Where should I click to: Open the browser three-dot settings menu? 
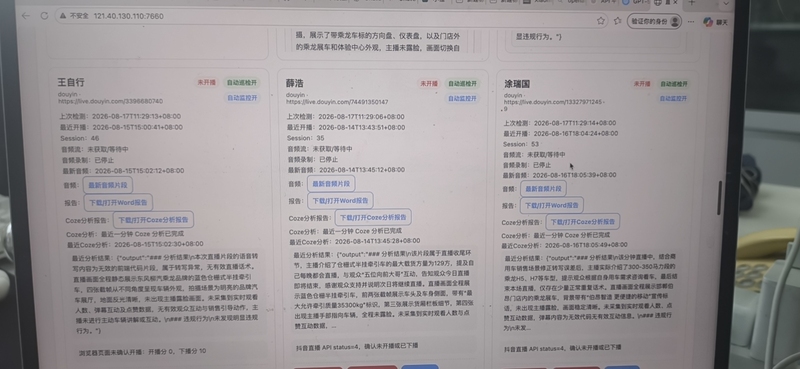[x=691, y=22]
